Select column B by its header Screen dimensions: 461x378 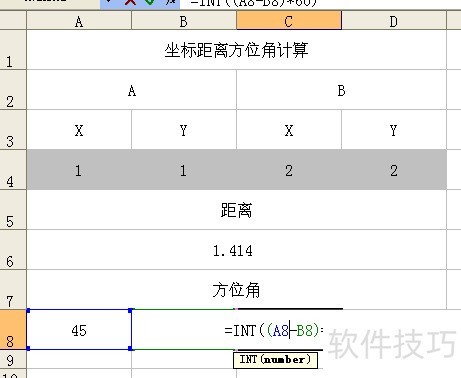(184, 21)
